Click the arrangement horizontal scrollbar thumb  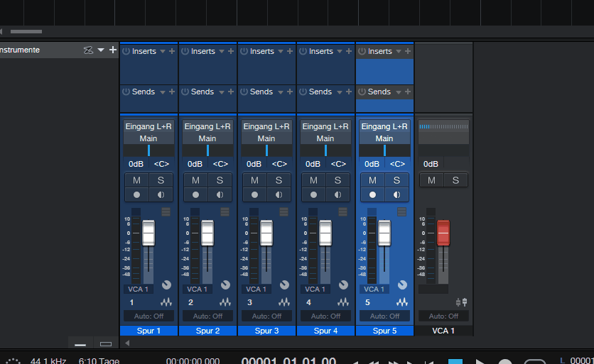click(26, 31)
